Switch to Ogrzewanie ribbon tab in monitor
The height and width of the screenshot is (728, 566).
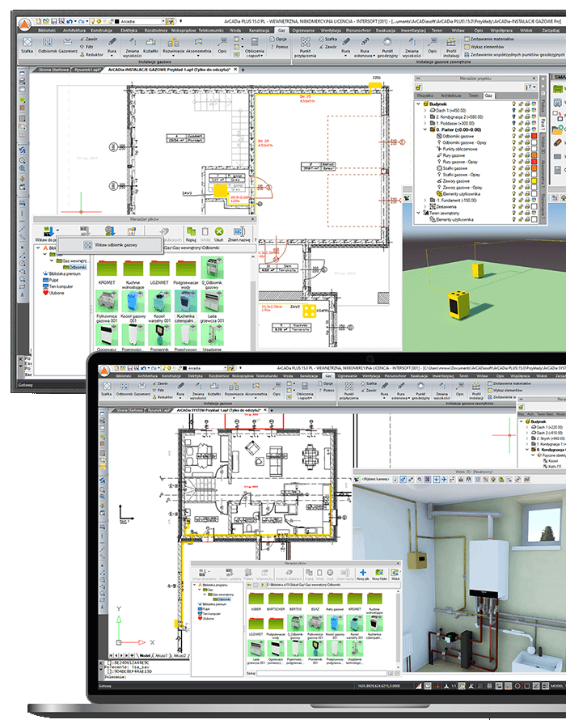coord(303,30)
